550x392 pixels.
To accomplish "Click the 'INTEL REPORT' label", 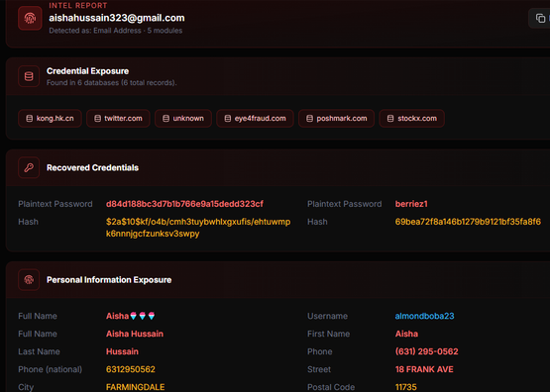I will [78, 5].
